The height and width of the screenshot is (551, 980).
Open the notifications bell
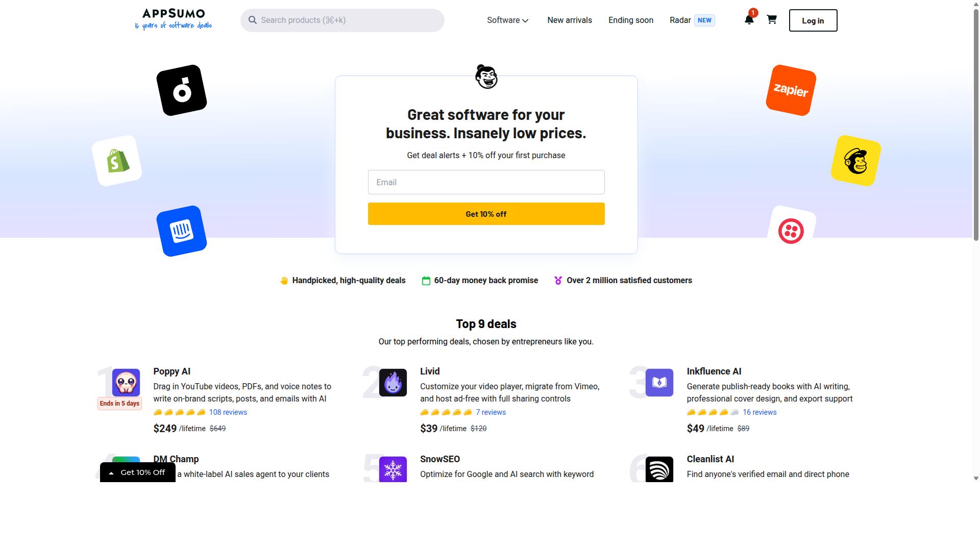tap(749, 20)
